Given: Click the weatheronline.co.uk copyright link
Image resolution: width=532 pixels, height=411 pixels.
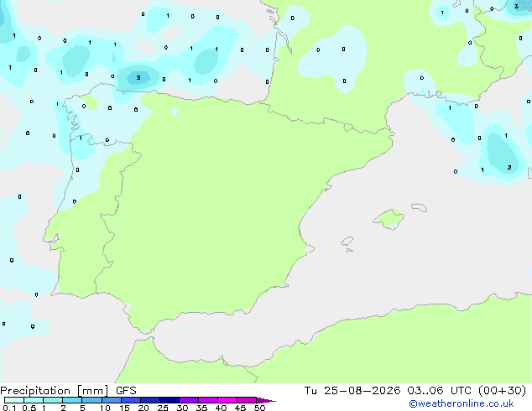Looking at the screenshot, I should pos(462,403).
